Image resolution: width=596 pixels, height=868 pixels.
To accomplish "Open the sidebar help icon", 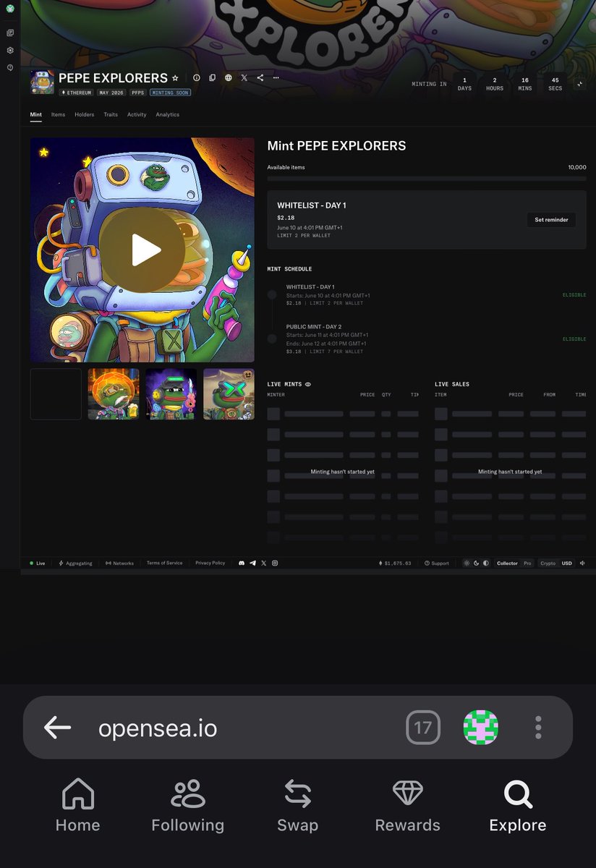I will coord(10,67).
